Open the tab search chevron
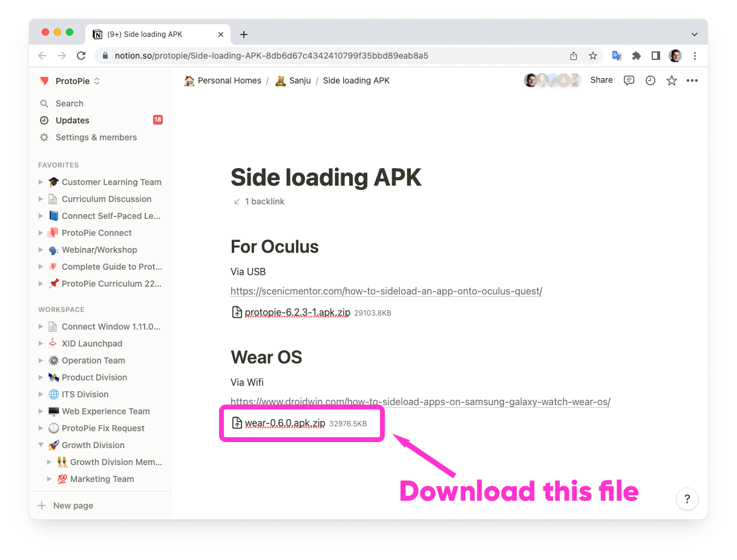The image size is (737, 560). [694, 34]
